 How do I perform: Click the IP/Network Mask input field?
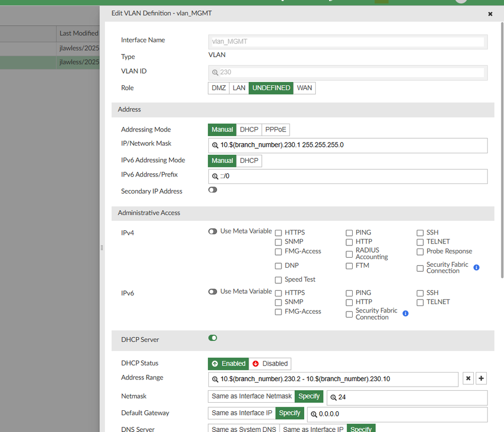coord(348,146)
